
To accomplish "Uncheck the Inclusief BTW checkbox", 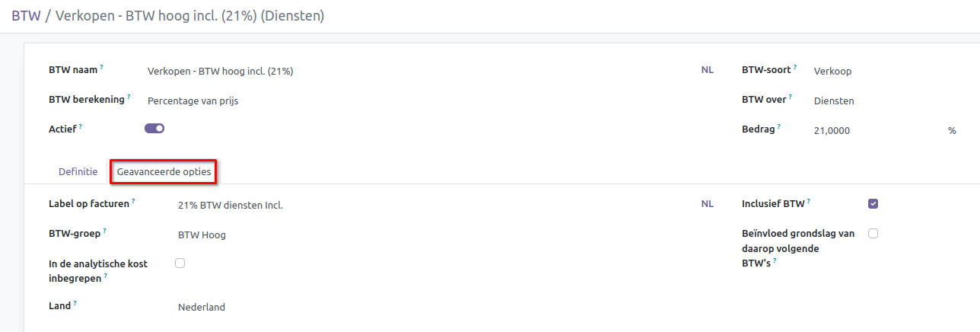I will [x=873, y=203].
